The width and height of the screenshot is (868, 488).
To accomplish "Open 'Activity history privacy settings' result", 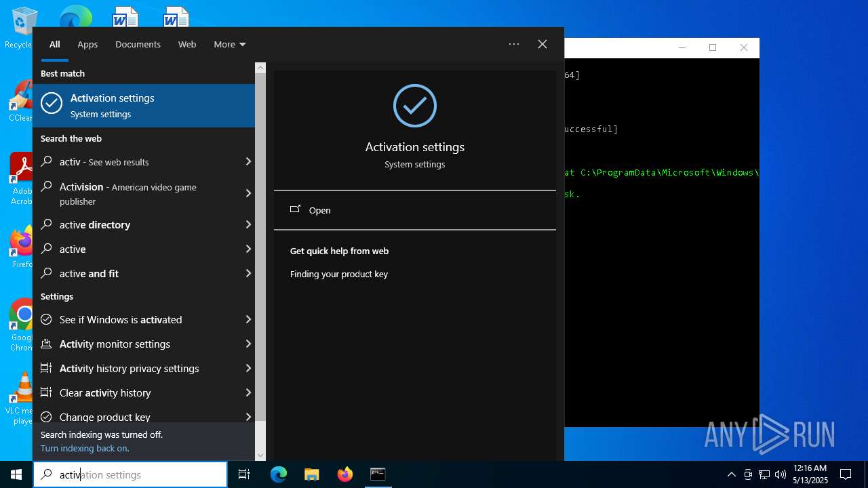I will click(137, 368).
